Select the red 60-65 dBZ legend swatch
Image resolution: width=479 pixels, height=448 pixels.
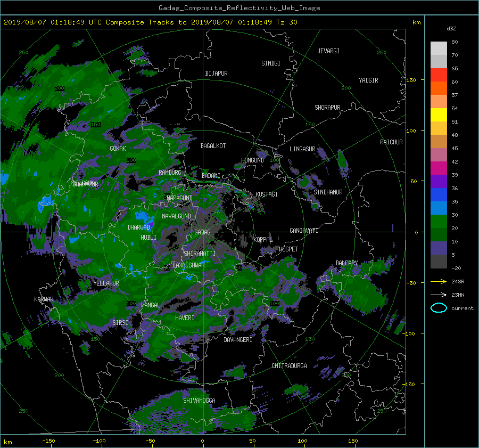pyautogui.click(x=439, y=75)
